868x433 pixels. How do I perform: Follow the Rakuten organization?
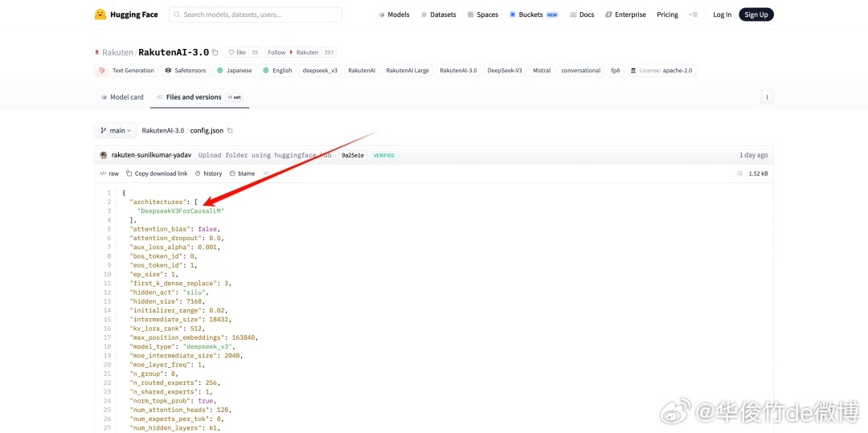click(x=293, y=52)
